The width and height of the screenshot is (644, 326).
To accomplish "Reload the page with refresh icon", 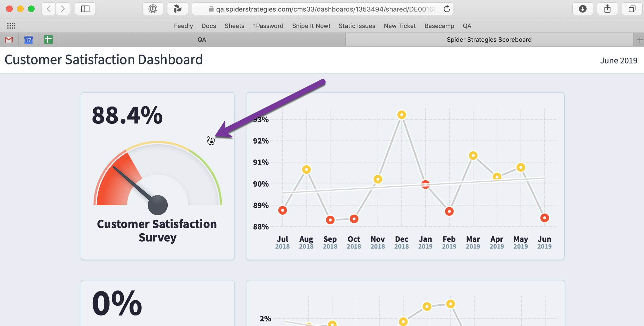I will click(447, 9).
